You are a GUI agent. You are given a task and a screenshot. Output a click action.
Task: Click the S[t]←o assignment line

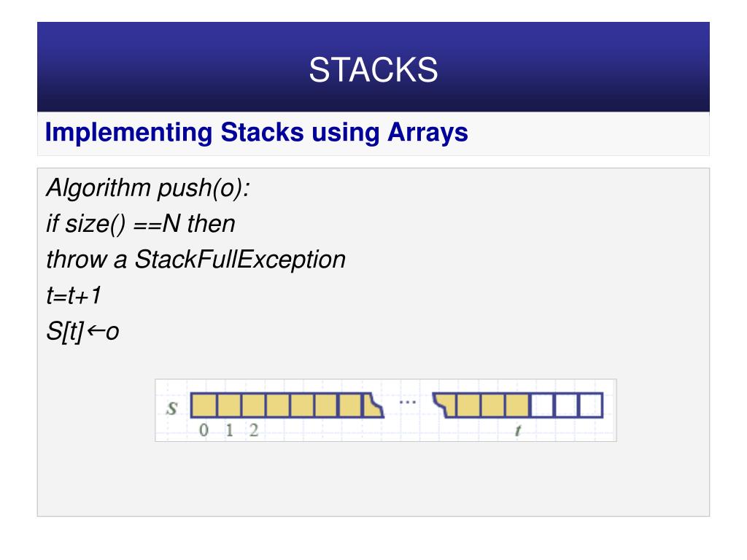click(82, 332)
